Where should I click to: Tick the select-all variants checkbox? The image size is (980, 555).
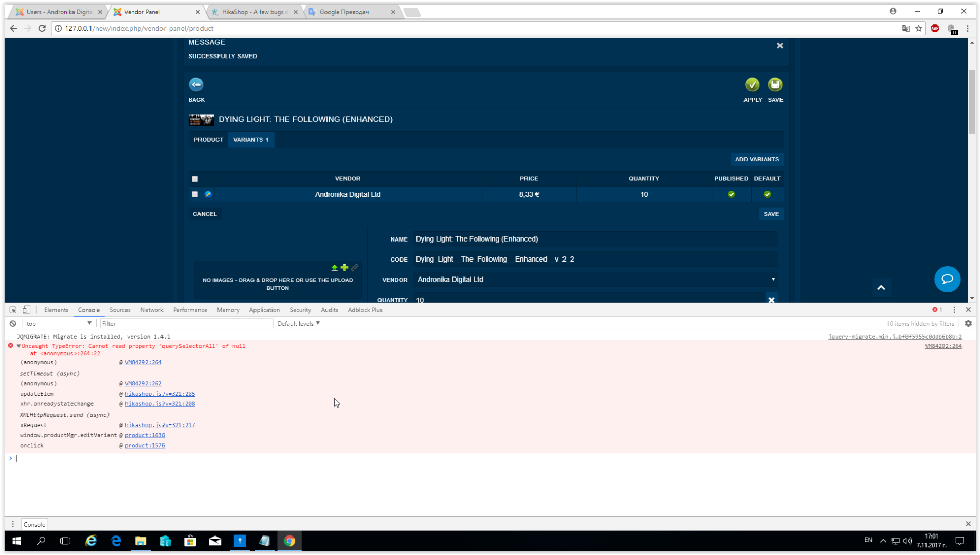click(195, 179)
